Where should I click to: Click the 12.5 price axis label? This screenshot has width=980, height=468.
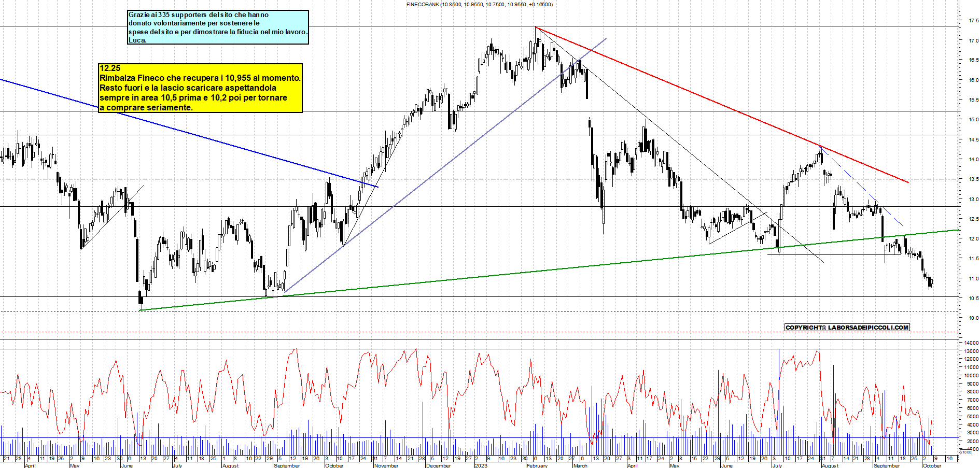click(x=973, y=219)
